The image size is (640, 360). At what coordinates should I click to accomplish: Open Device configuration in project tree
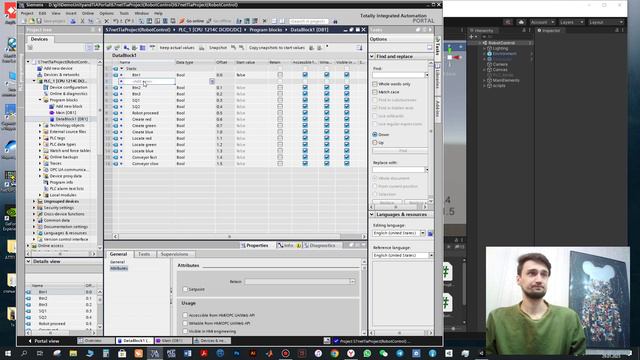click(x=68, y=87)
